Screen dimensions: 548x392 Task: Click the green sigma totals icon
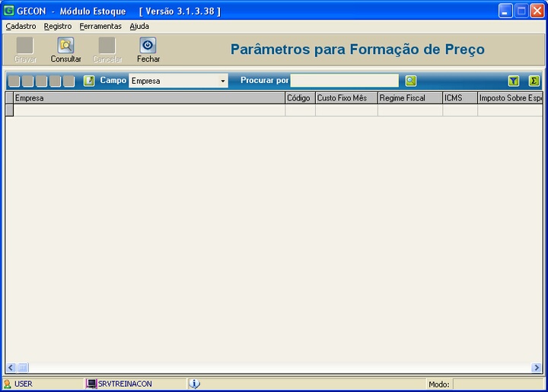tap(534, 81)
